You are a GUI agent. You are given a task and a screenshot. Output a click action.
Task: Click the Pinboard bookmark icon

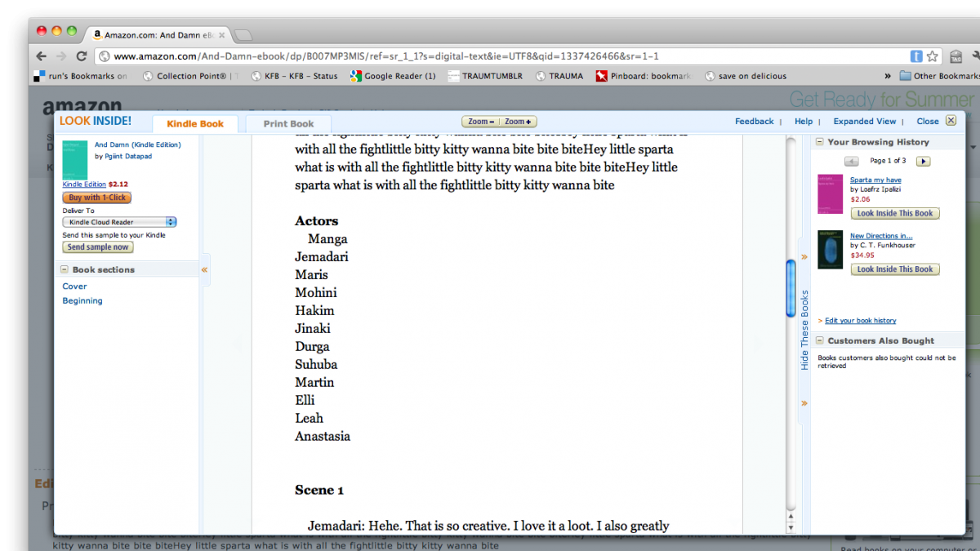click(602, 76)
